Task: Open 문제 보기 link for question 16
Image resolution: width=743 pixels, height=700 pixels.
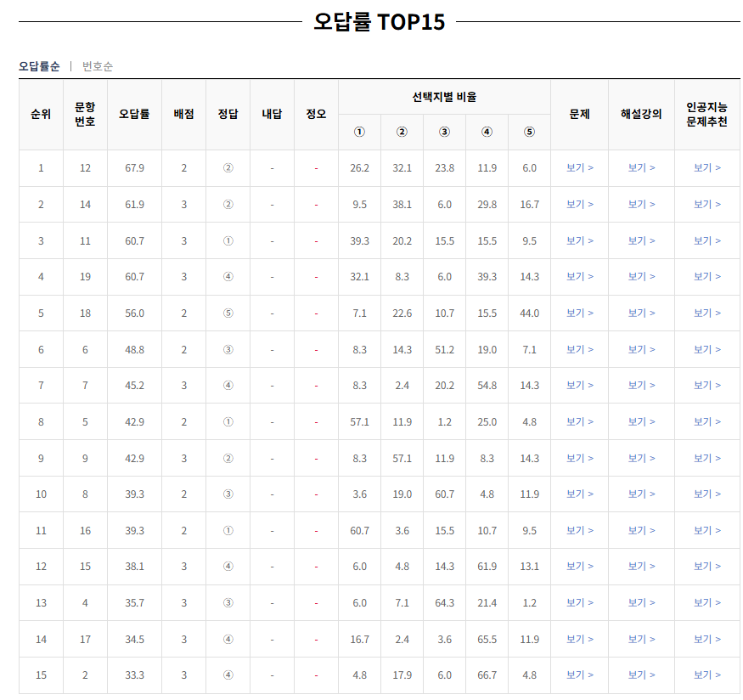Action: tap(579, 530)
